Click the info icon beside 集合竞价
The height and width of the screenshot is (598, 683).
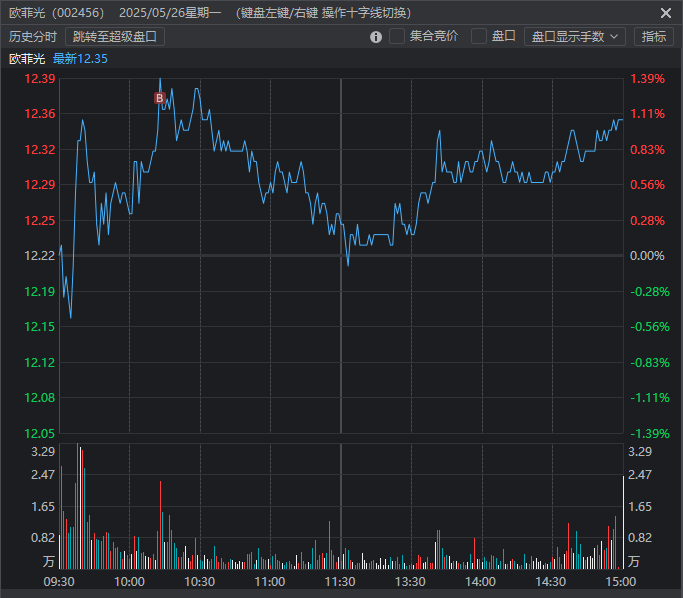coord(376,37)
